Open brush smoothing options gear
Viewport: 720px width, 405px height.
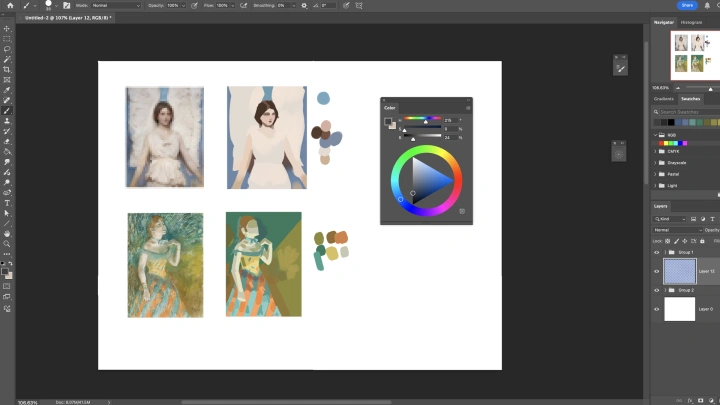pyautogui.click(x=304, y=6)
